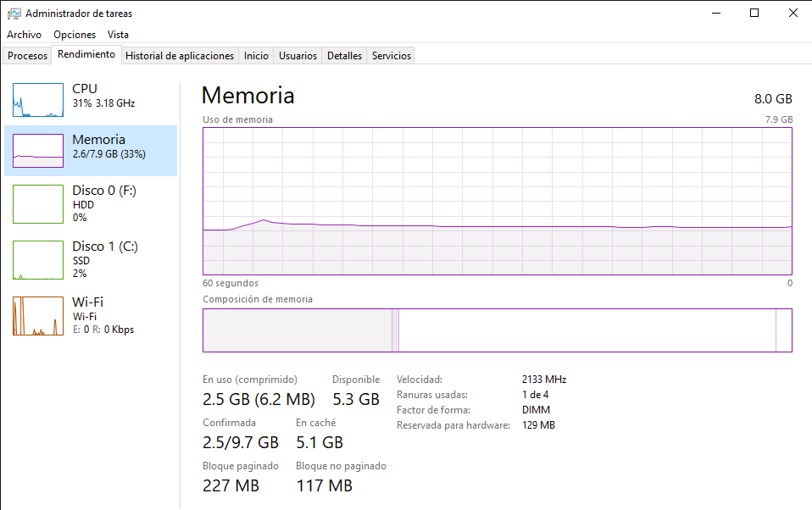812x510 pixels.
Task: Switch to the Procesos tab
Action: (x=28, y=56)
